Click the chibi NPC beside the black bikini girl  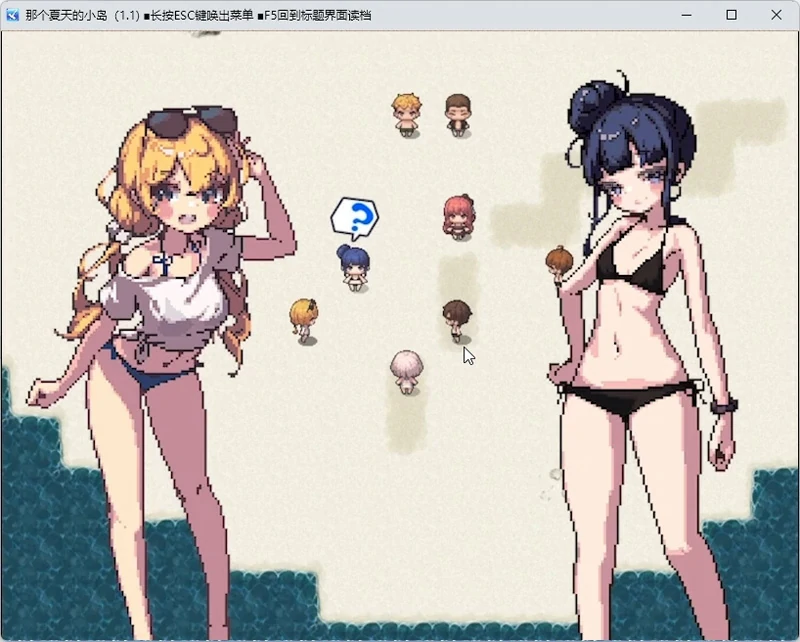[560, 262]
